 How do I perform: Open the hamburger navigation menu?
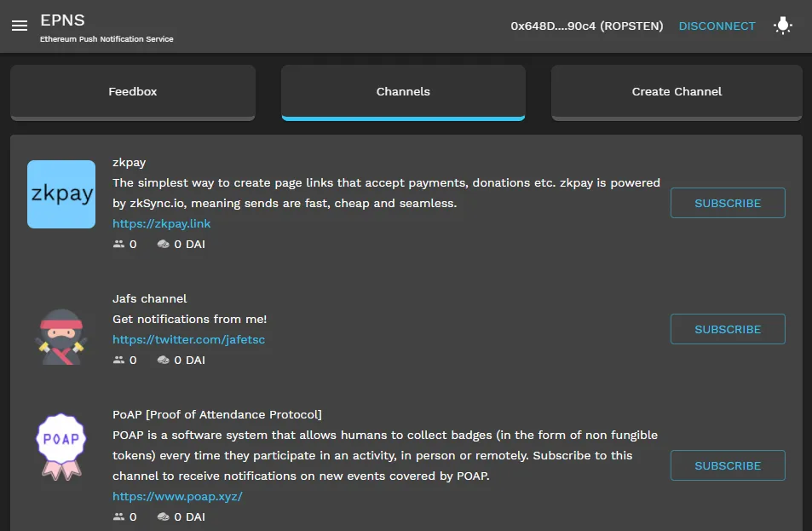tap(20, 26)
